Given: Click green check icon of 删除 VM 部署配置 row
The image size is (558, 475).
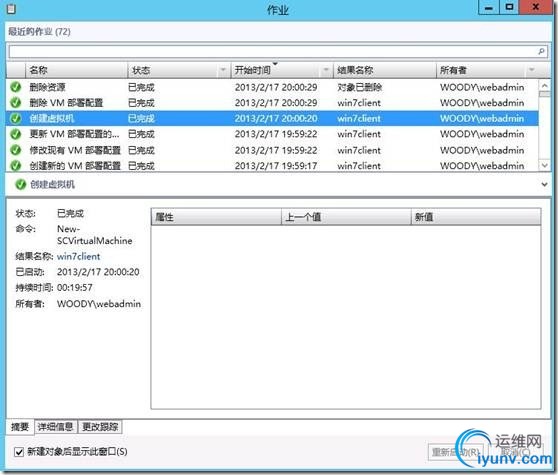Looking at the screenshot, I should click(x=16, y=102).
